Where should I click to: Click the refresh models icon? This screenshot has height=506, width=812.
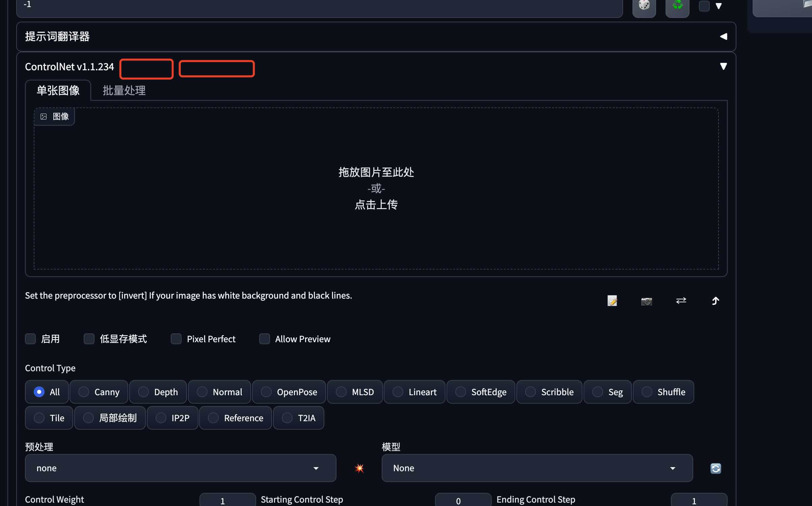click(715, 469)
